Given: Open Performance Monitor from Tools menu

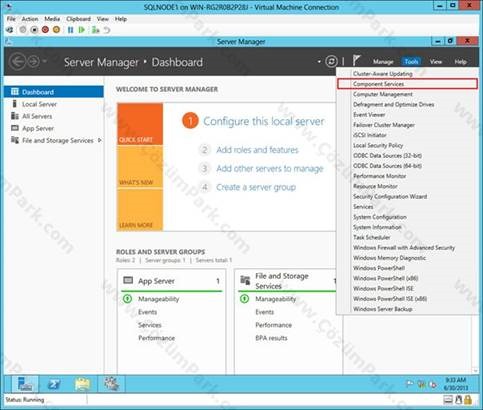Looking at the screenshot, I should click(x=407, y=176).
